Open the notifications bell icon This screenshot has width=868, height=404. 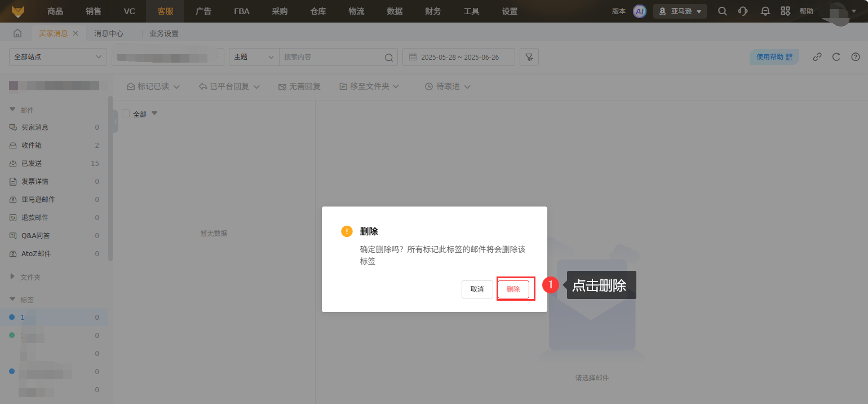coord(765,11)
